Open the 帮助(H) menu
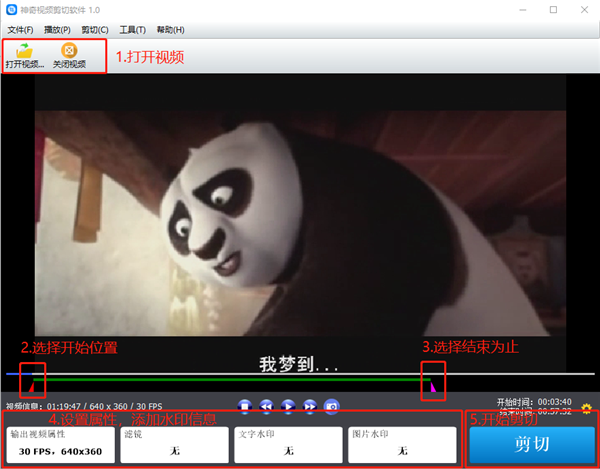The height and width of the screenshot is (469, 600). coord(171,30)
